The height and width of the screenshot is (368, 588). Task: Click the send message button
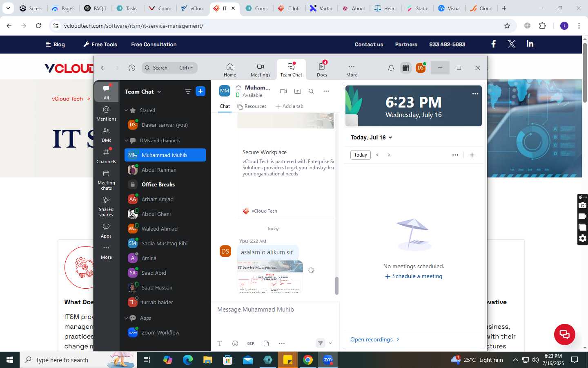320,343
